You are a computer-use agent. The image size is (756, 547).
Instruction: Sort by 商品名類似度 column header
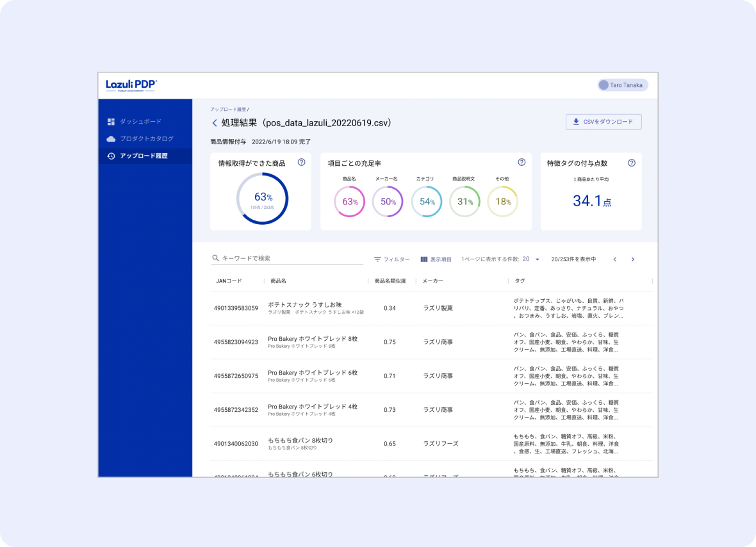click(390, 281)
